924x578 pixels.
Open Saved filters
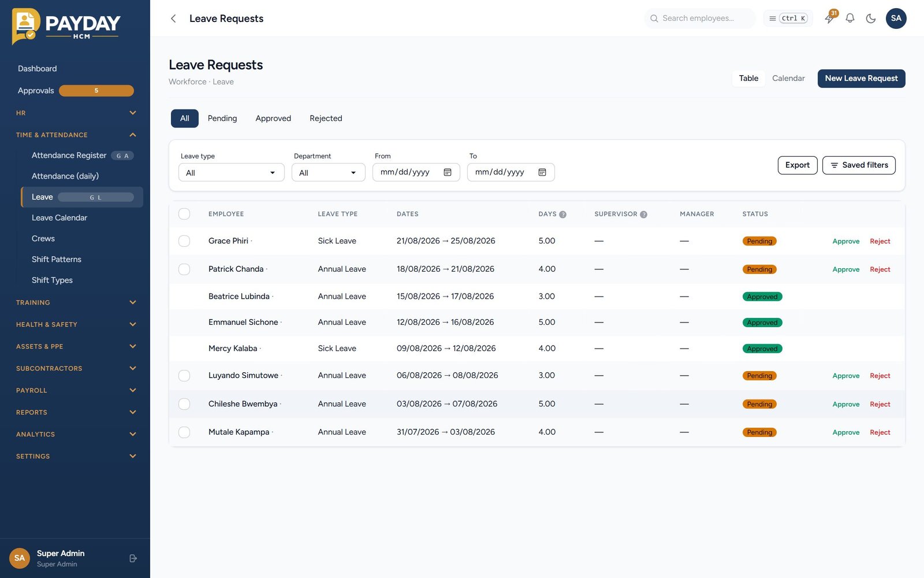coord(859,165)
